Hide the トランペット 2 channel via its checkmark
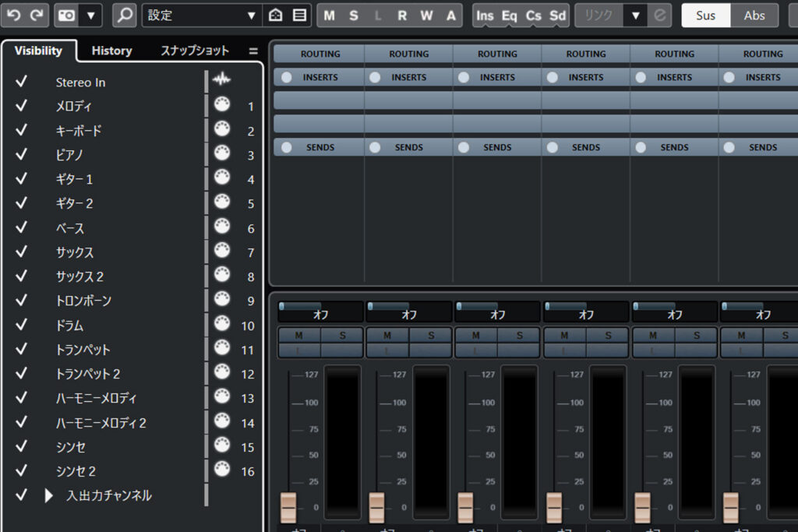The width and height of the screenshot is (798, 532). click(21, 373)
